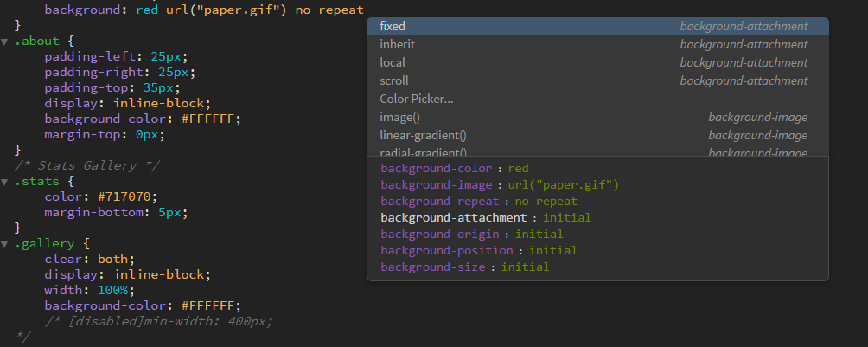Click the background-color: red hint line

455,169
